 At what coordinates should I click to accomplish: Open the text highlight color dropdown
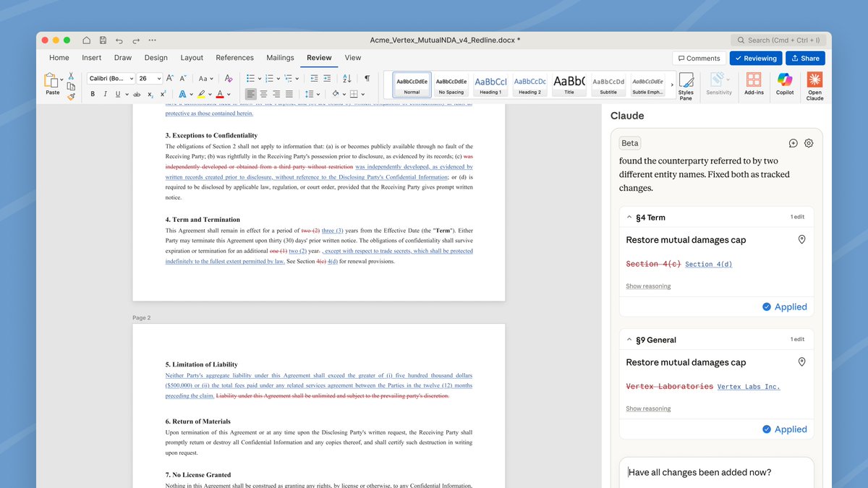click(210, 93)
